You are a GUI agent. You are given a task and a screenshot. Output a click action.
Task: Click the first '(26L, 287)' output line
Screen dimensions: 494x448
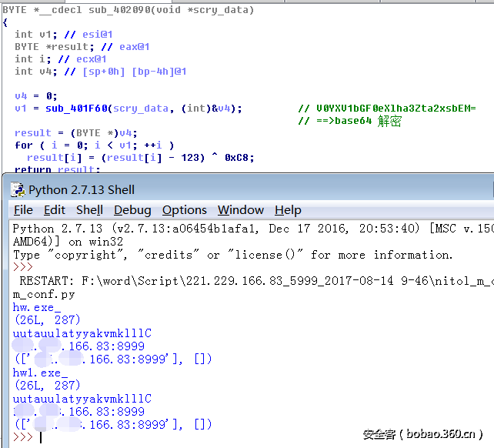click(x=47, y=320)
